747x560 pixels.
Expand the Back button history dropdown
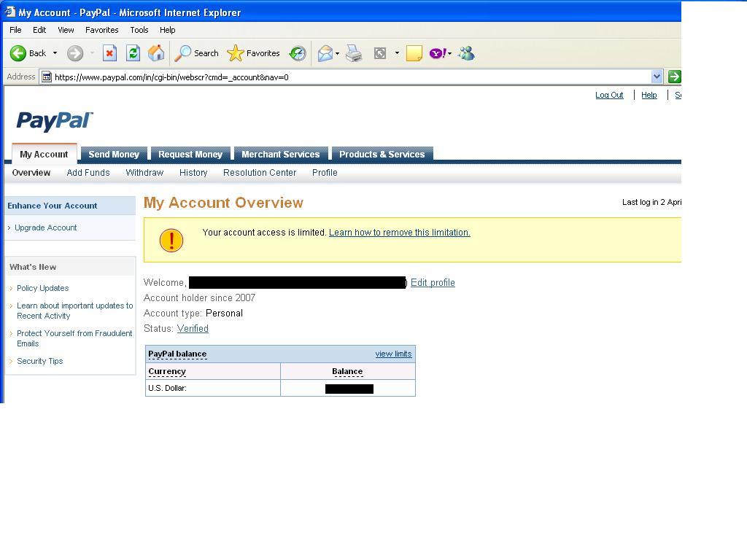(55, 52)
